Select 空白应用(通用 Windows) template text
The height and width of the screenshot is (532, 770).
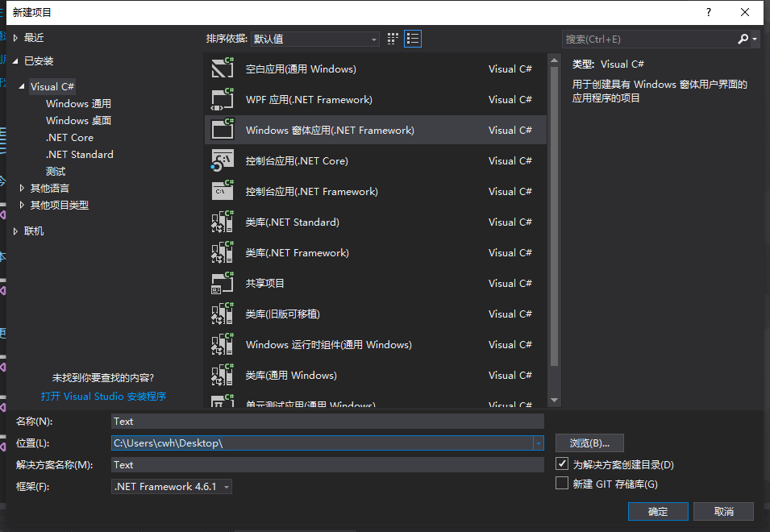point(301,69)
